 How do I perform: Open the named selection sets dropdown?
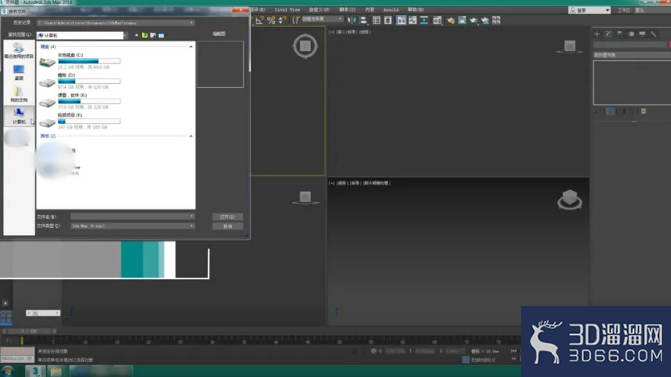point(341,19)
